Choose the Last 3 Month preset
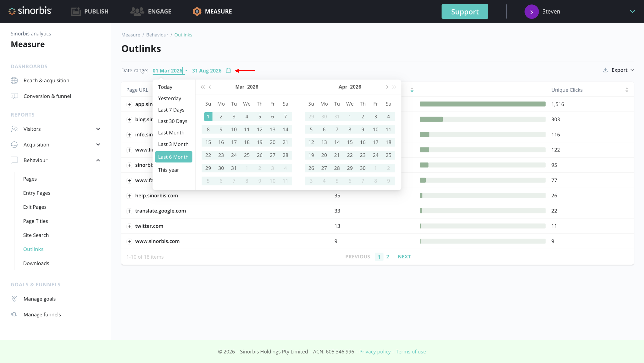The image size is (644, 363). [x=173, y=144]
